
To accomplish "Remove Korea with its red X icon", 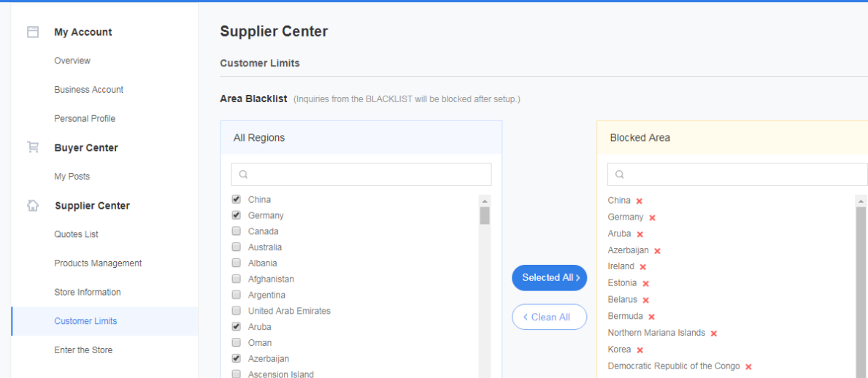I will [640, 350].
